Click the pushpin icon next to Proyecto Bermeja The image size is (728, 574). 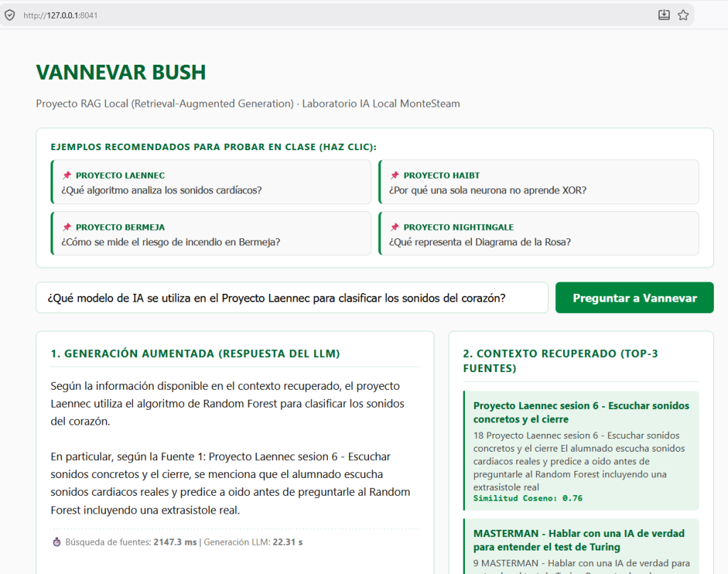coord(68,227)
